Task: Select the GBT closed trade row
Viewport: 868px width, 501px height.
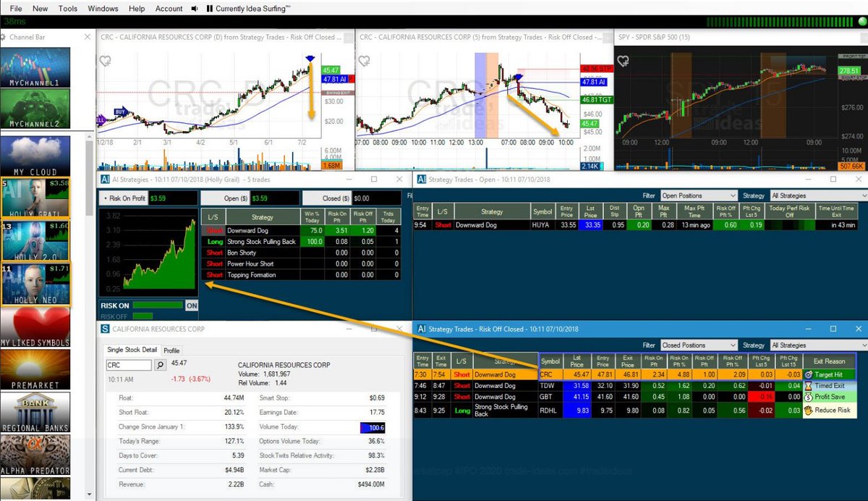Action: [x=634, y=397]
